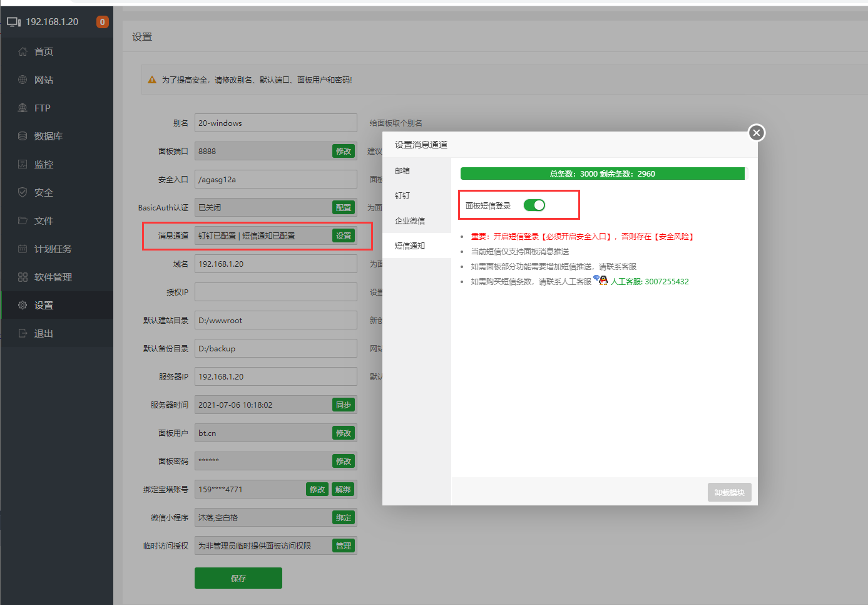Viewport: 868px width, 605px height.
Task: Open 计划任务 in the sidebar menu
Action: [x=57, y=249]
